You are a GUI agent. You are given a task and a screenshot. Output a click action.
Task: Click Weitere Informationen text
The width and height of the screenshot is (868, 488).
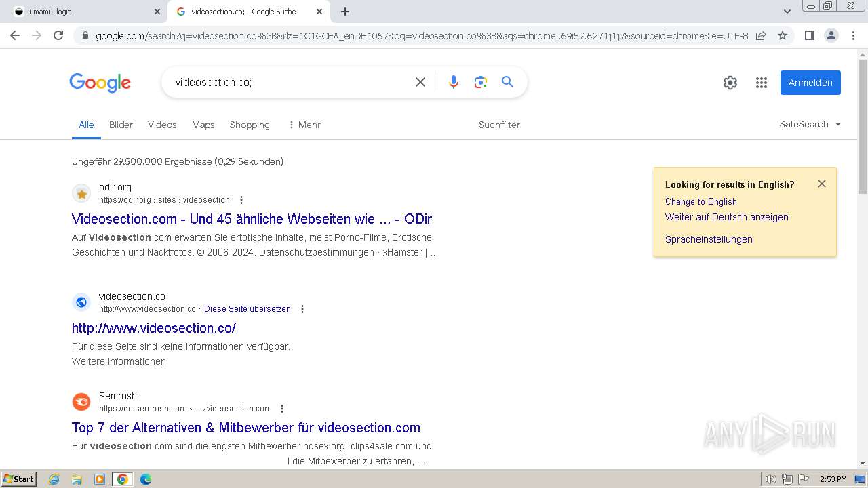(x=119, y=361)
